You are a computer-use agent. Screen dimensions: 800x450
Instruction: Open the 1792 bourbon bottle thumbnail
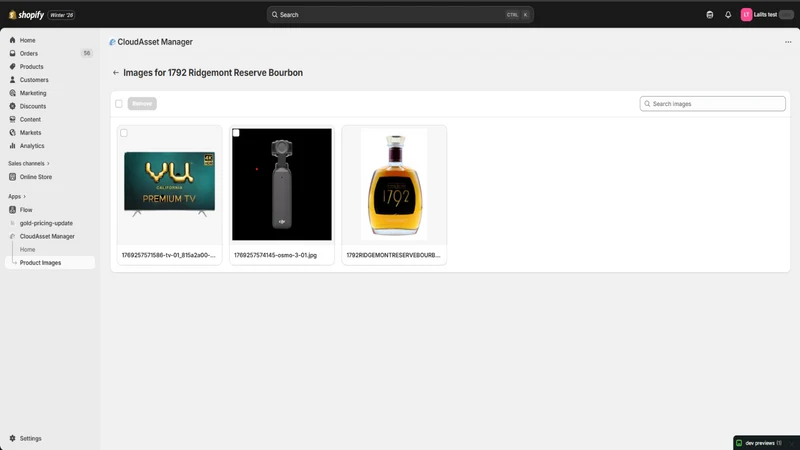click(x=394, y=184)
